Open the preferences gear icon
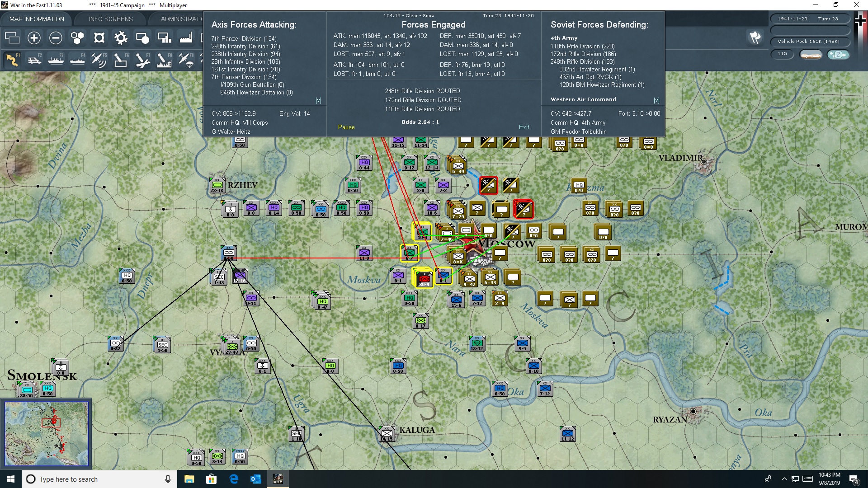Screen dimensions: 868x488 click(x=121, y=38)
